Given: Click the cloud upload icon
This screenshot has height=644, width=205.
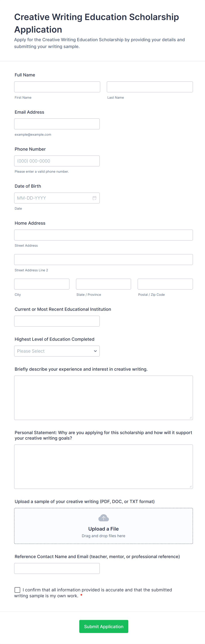Looking at the screenshot, I should click(103, 518).
